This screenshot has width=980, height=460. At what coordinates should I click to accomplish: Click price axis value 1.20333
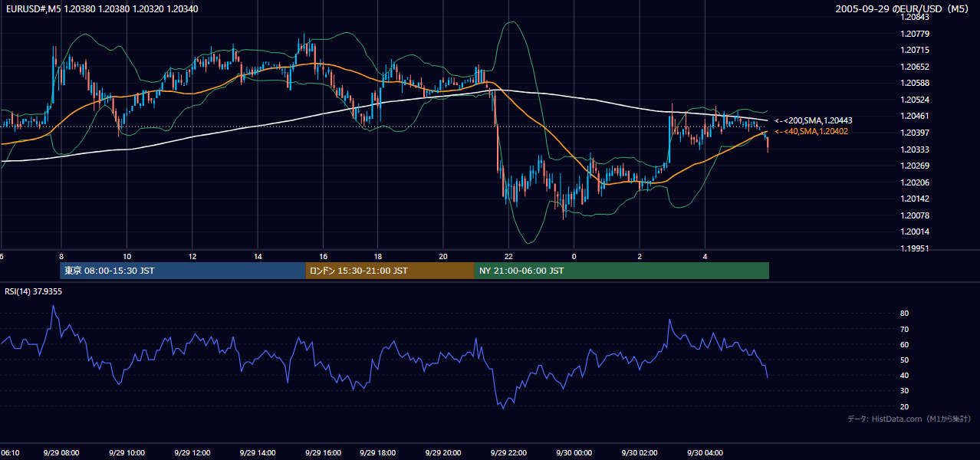point(916,149)
